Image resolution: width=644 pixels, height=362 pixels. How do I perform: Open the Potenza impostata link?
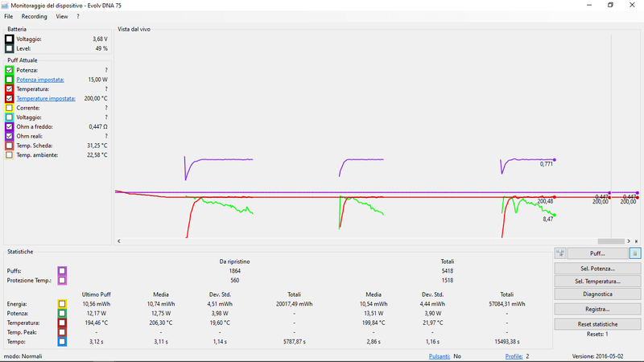click(40, 80)
